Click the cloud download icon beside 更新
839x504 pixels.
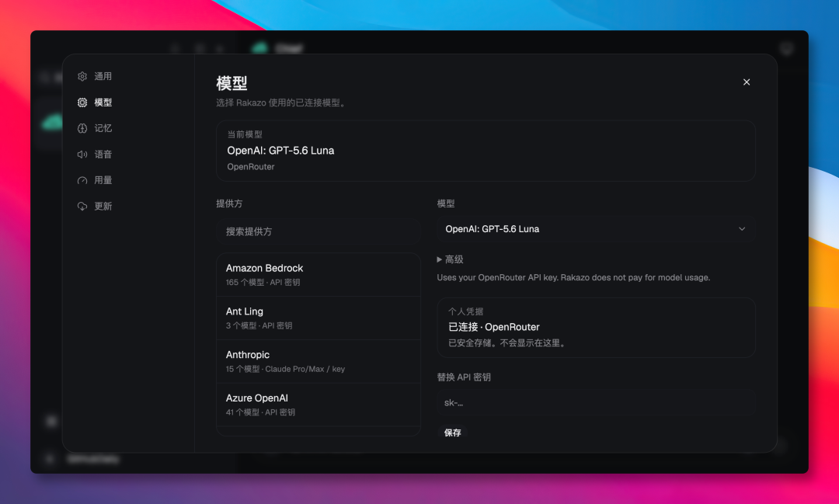82,206
